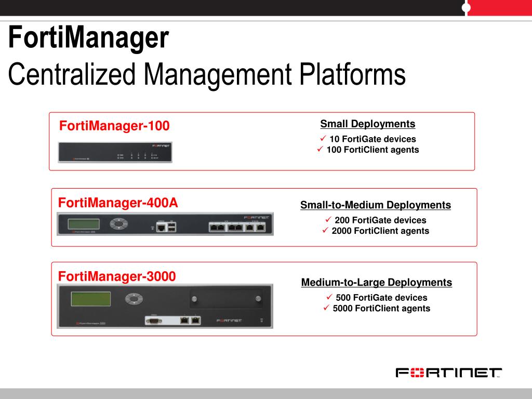Select the Medium-to-Large Deployments heading
Viewport: 532px width, 399px height.
coord(377,283)
